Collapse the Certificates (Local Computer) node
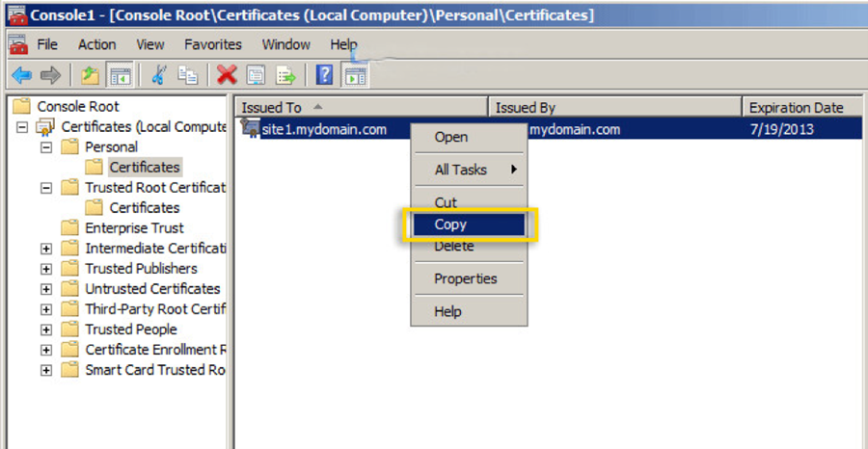The width and height of the screenshot is (868, 449). pyautogui.click(x=22, y=127)
